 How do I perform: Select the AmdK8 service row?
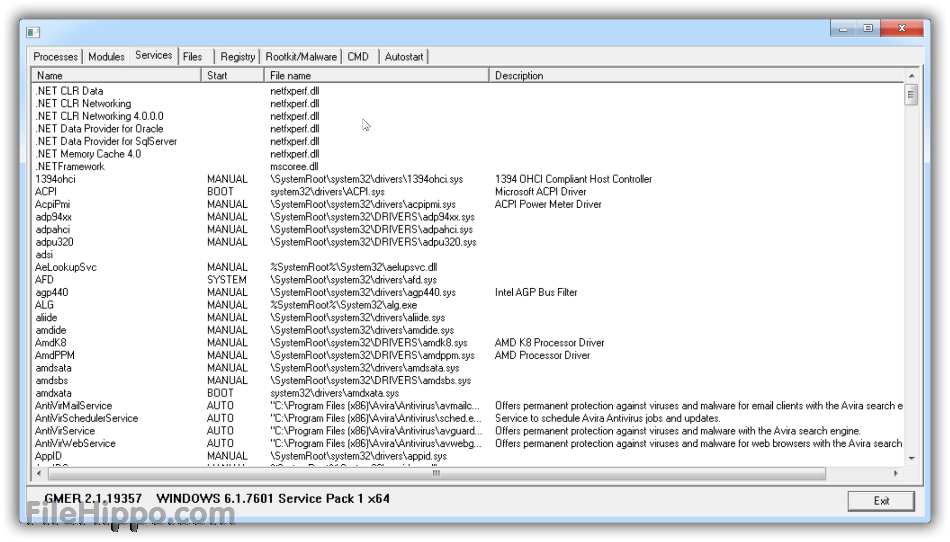tap(468, 343)
